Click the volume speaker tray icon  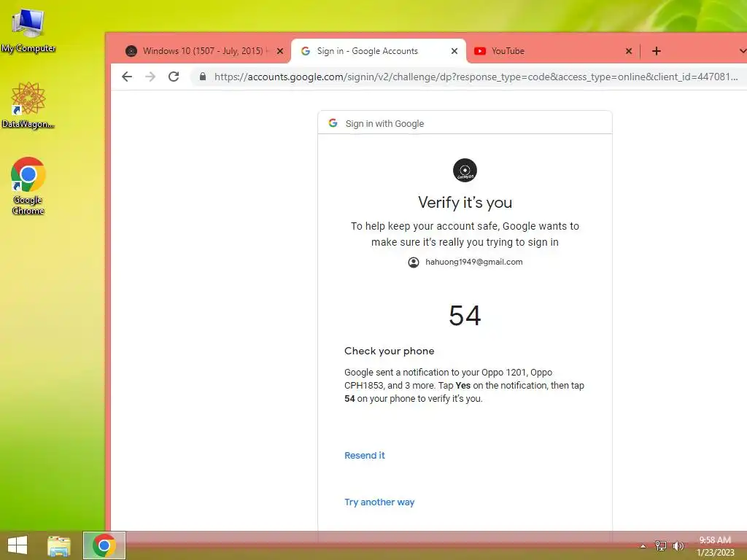pos(678,545)
